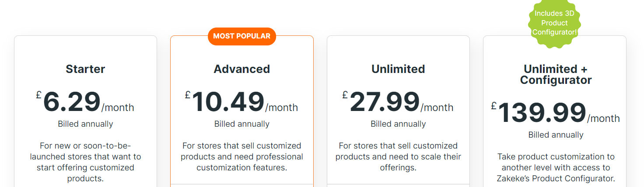The height and width of the screenshot is (187, 644).
Task: Click the £139.99 Configurator price
Action: pyautogui.click(x=542, y=113)
